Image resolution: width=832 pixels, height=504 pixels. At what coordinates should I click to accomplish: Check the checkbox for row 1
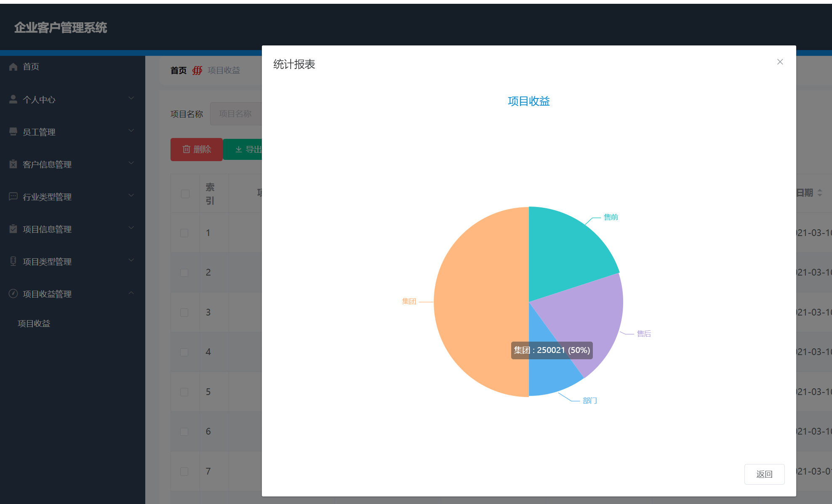tap(184, 233)
